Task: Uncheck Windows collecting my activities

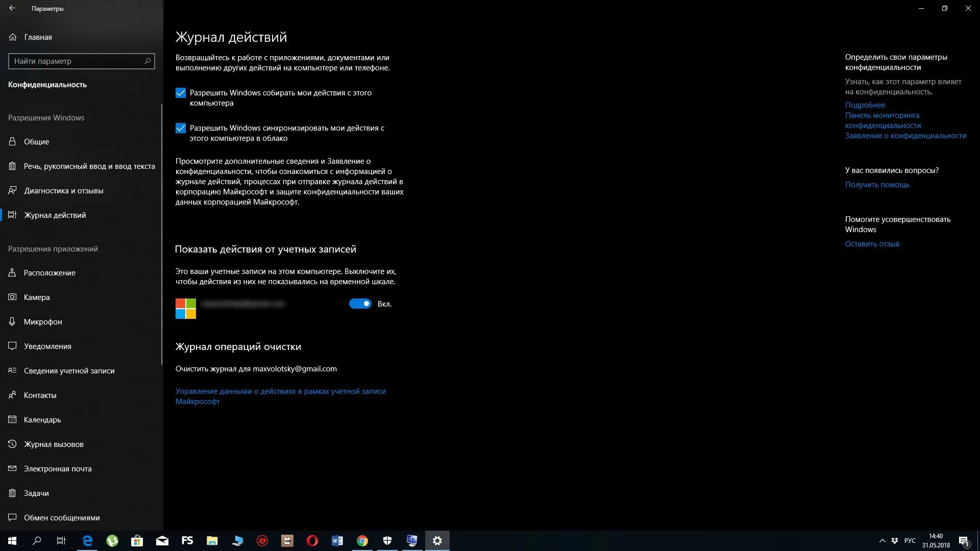Action: [x=181, y=93]
